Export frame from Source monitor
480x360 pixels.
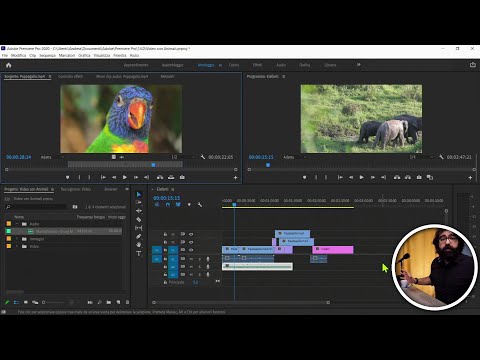[x=182, y=177]
